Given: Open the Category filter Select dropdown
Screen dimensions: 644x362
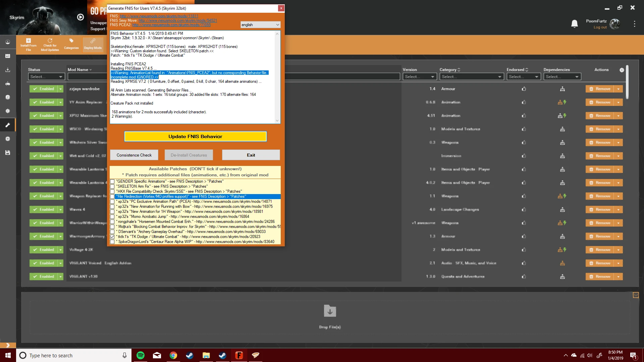Looking at the screenshot, I should pos(472,77).
